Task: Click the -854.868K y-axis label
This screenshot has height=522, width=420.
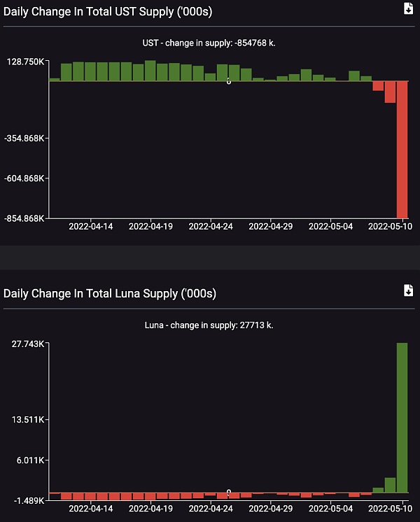Action: click(24, 218)
